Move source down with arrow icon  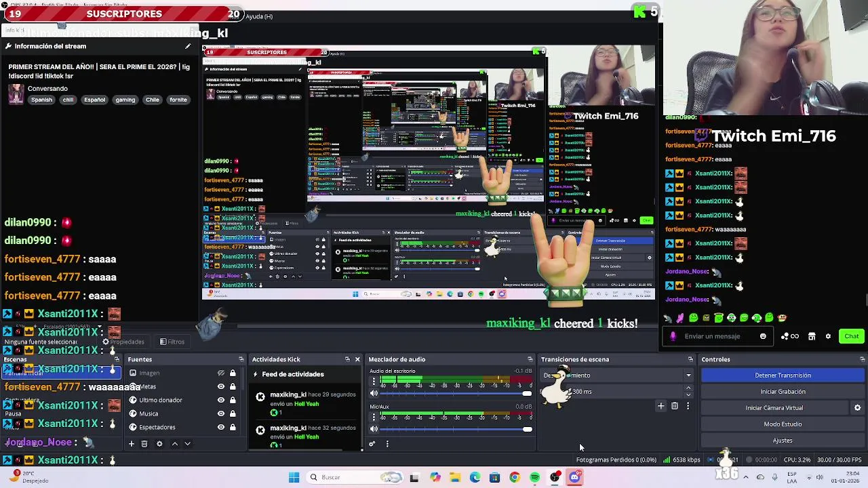click(187, 444)
